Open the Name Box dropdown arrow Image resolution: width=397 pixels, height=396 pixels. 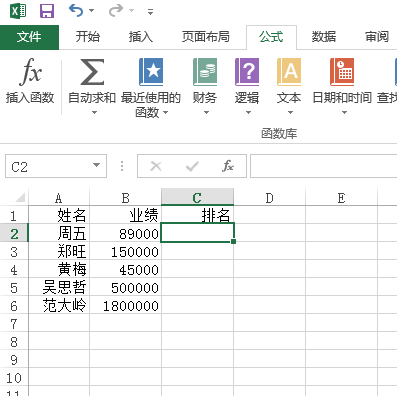97,165
